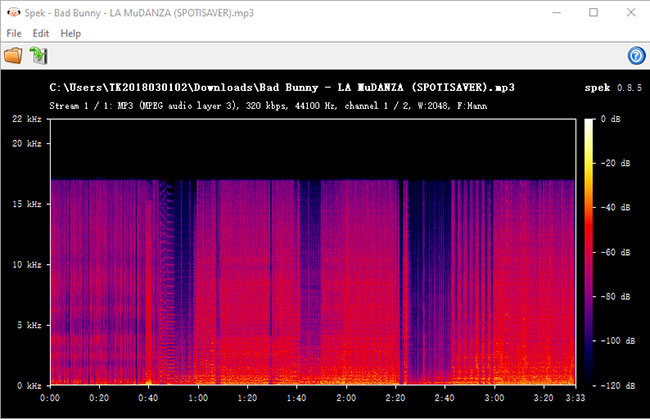This screenshot has height=419, width=650.
Task: Click the stream info line showing 320 kbps
Action: [x=268, y=106]
